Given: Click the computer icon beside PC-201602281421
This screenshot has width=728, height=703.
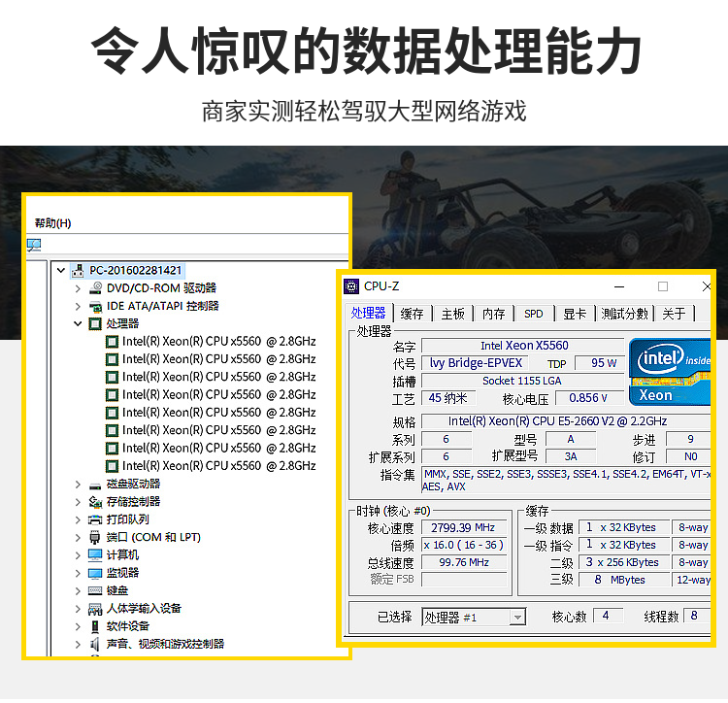Looking at the screenshot, I should click(x=78, y=270).
